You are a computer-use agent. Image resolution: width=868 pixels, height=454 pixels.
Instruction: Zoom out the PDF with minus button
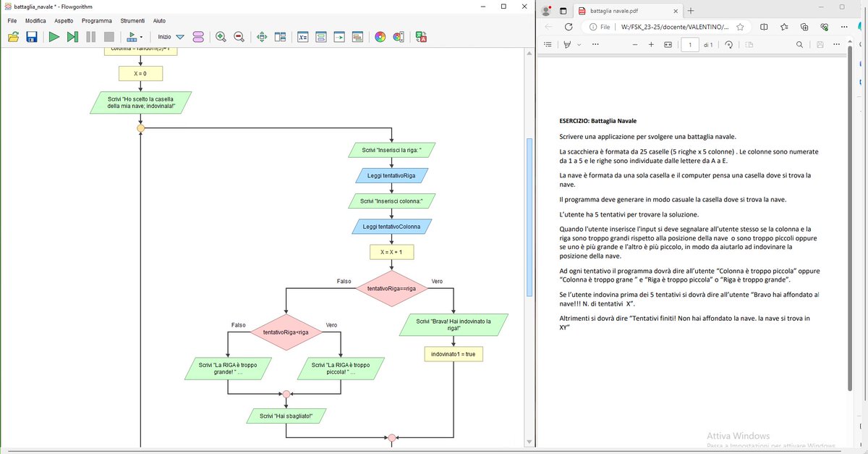(x=634, y=44)
